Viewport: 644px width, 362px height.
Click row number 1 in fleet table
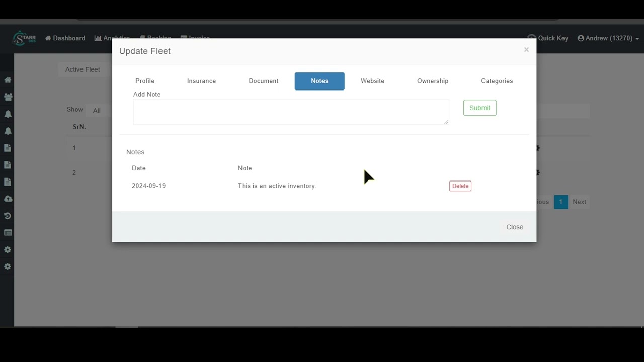74,148
